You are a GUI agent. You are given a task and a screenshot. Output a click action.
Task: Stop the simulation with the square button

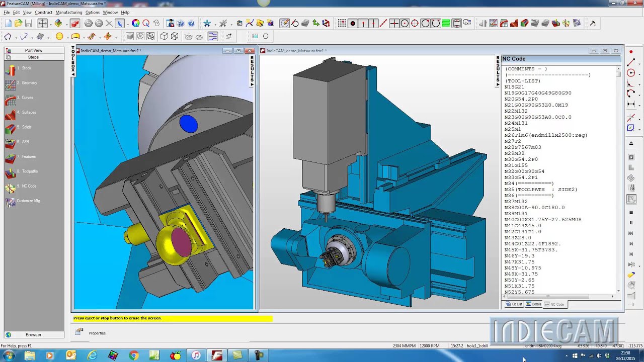pos(631,213)
